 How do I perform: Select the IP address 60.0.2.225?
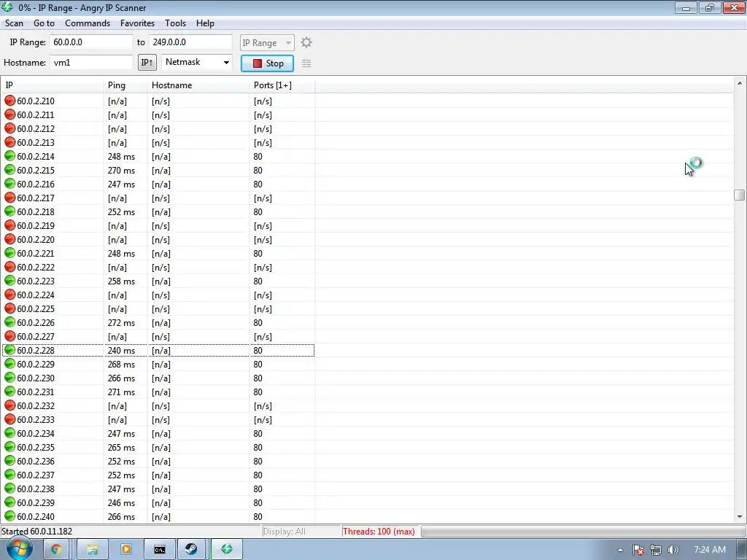click(36, 308)
